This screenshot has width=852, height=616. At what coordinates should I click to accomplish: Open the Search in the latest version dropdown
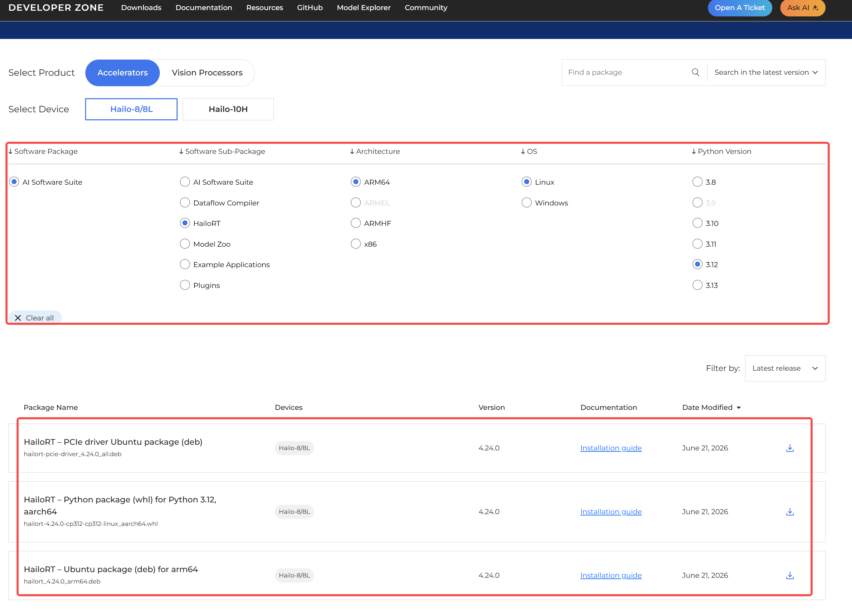[x=766, y=72]
